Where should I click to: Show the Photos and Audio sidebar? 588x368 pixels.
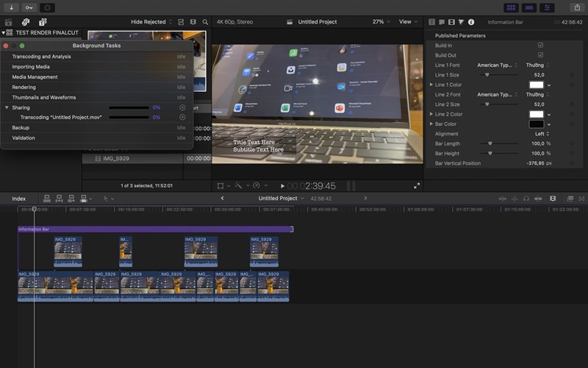[26, 22]
